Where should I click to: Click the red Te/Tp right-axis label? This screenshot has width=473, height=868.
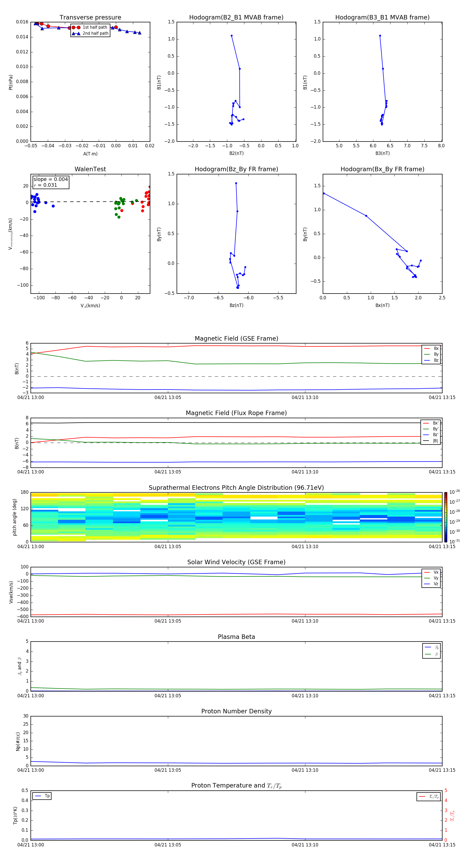pyautogui.click(x=452, y=815)
